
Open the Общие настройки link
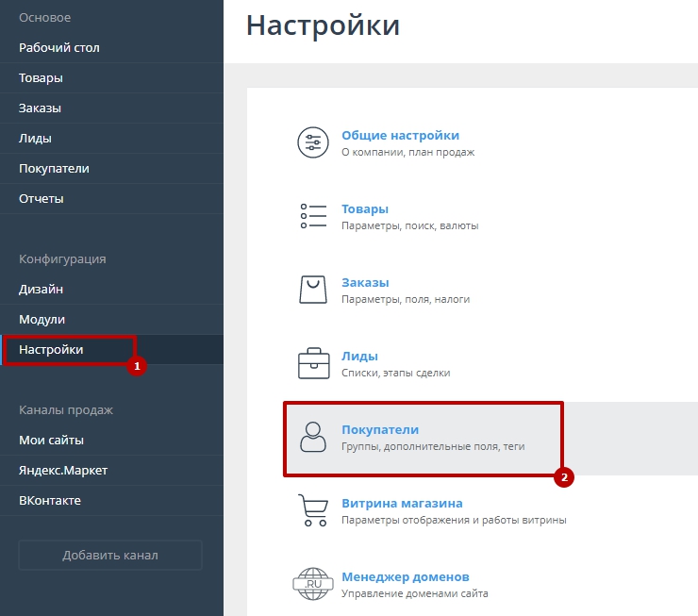[x=400, y=136]
